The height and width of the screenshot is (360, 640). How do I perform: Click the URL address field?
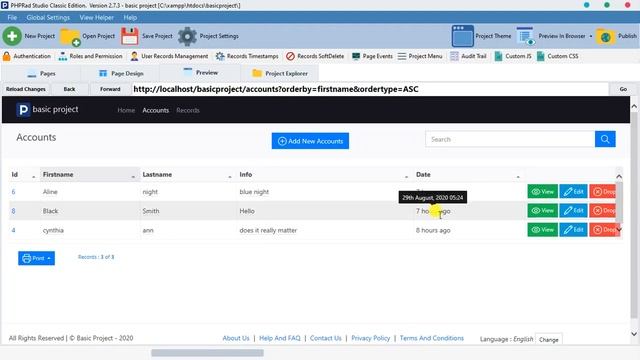370,89
